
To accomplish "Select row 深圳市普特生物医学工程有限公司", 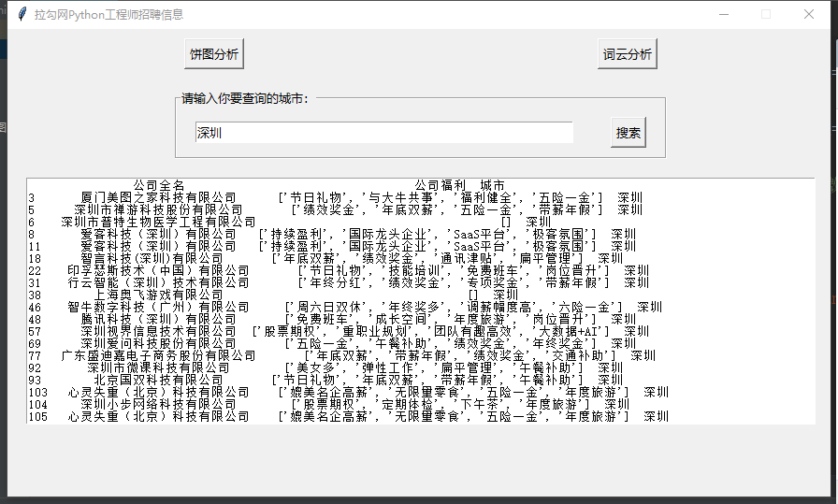I will (x=290, y=222).
